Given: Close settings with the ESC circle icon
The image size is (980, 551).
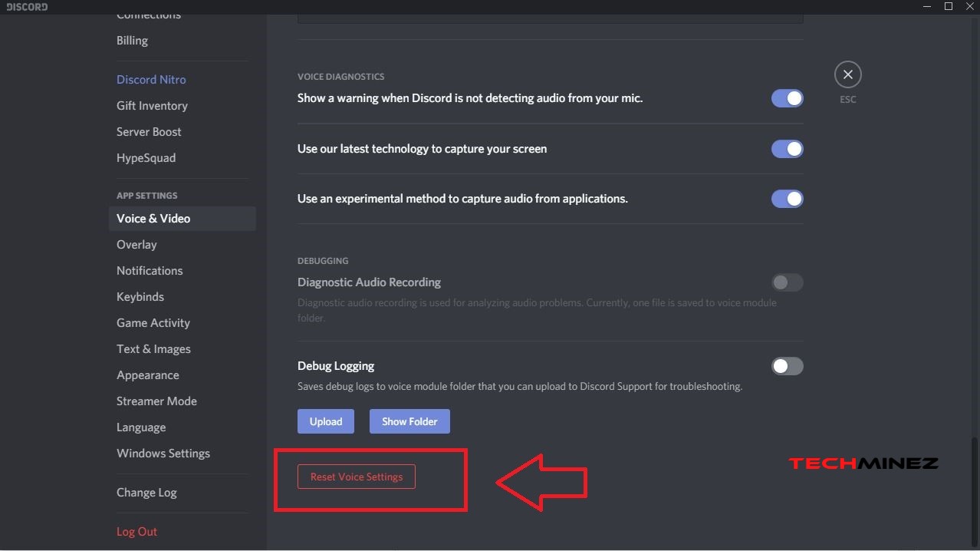Looking at the screenshot, I should 847,74.
